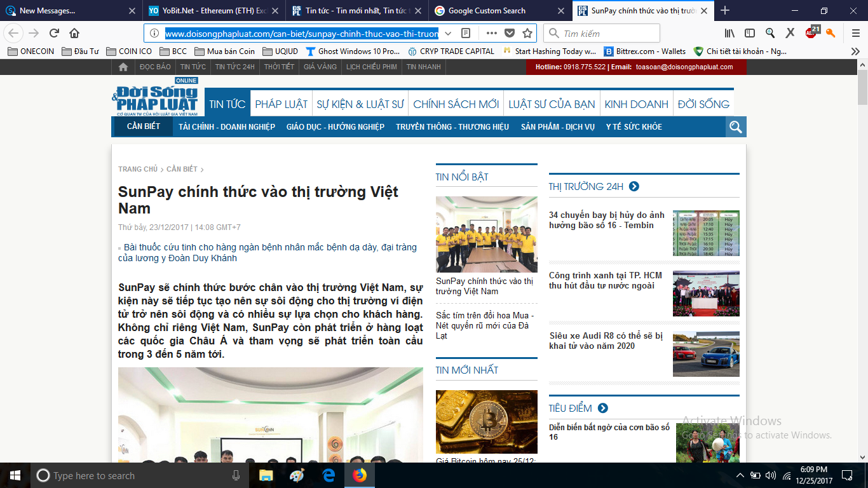Screen dimensions: 868x488
Task: Open LỊCH CHIẾU PHIM link
Action: point(372,67)
